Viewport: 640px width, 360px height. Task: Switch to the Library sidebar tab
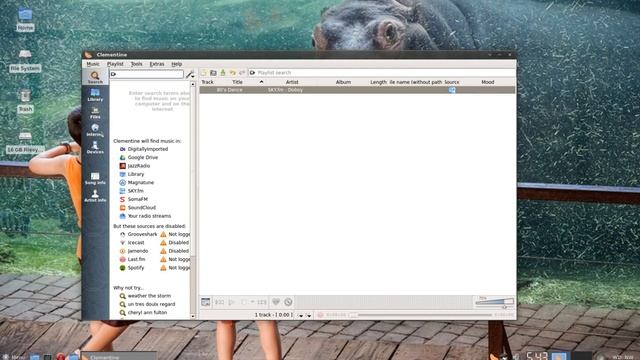click(x=95, y=95)
